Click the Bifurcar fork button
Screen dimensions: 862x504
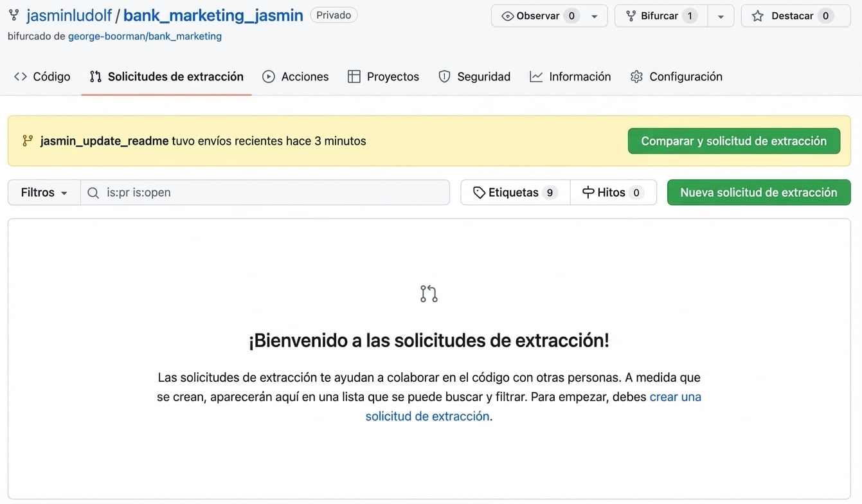(x=661, y=16)
